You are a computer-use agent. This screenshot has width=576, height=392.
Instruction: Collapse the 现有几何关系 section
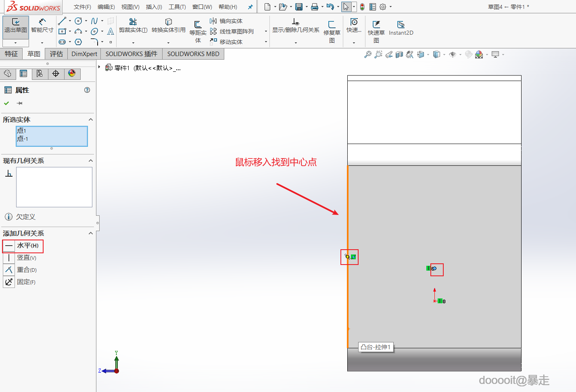point(91,161)
